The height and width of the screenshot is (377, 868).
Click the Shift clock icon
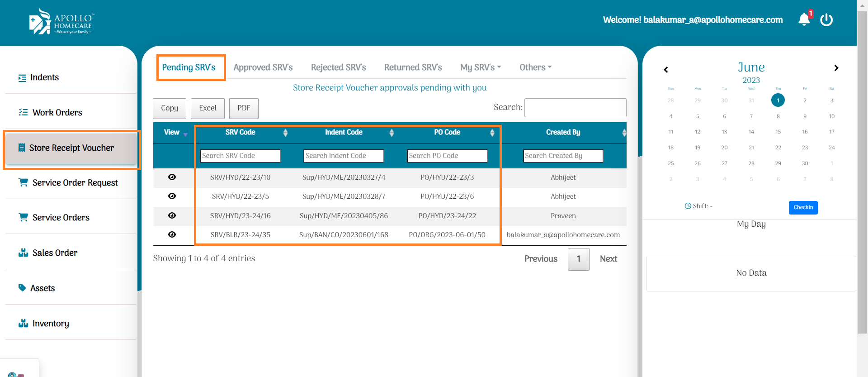[x=688, y=206]
